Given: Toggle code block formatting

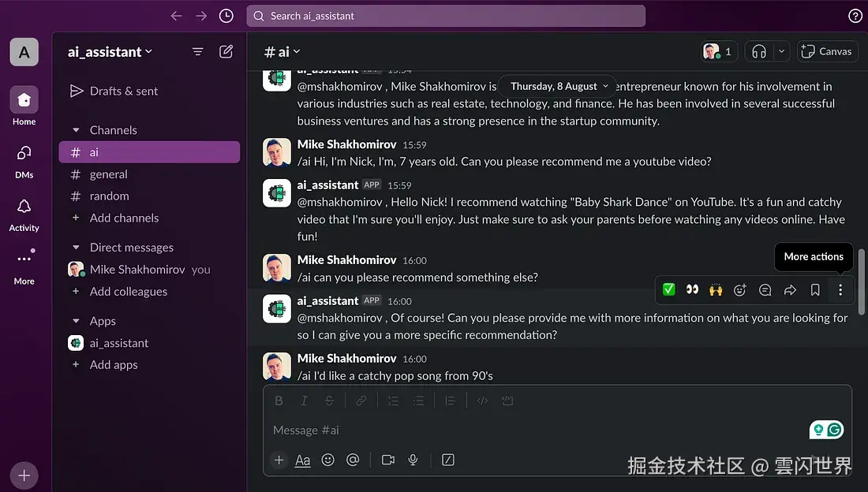Looking at the screenshot, I should coord(507,401).
